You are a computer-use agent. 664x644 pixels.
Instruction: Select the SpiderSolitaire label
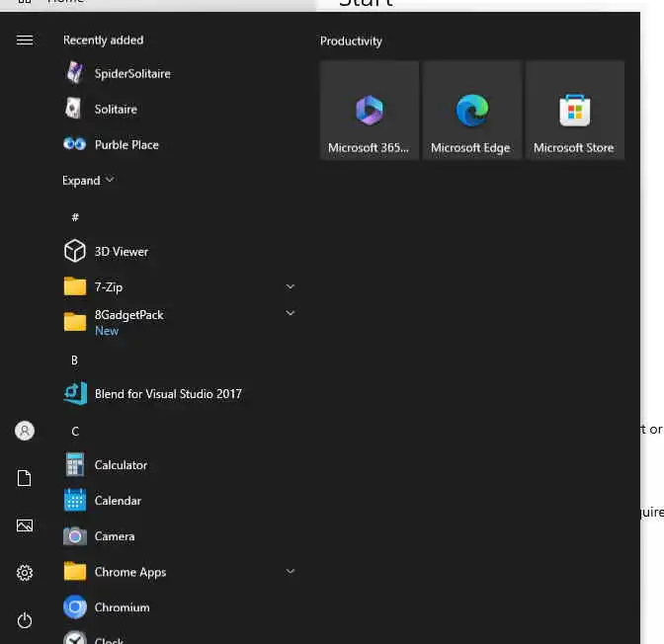click(132, 74)
